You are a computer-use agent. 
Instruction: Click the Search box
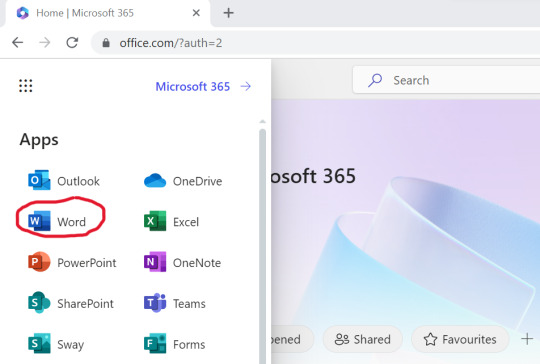click(x=446, y=80)
